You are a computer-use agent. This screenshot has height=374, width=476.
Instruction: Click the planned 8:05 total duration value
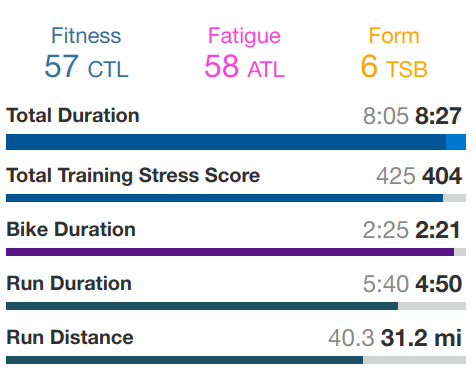(x=386, y=116)
